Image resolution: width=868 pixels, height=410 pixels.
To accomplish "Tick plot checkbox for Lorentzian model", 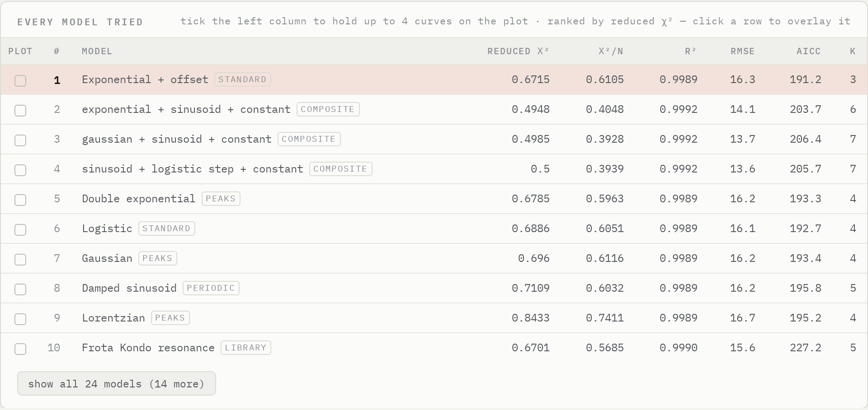I will pyautogui.click(x=20, y=319).
